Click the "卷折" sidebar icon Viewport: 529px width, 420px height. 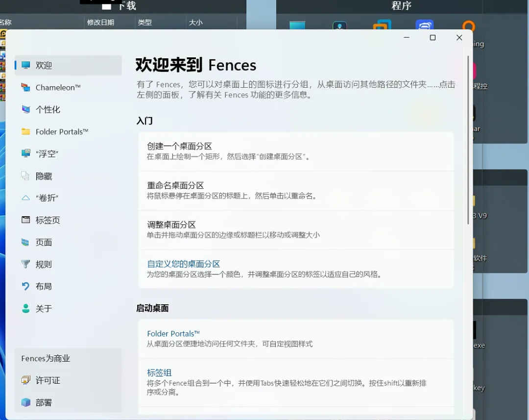[x=25, y=198]
